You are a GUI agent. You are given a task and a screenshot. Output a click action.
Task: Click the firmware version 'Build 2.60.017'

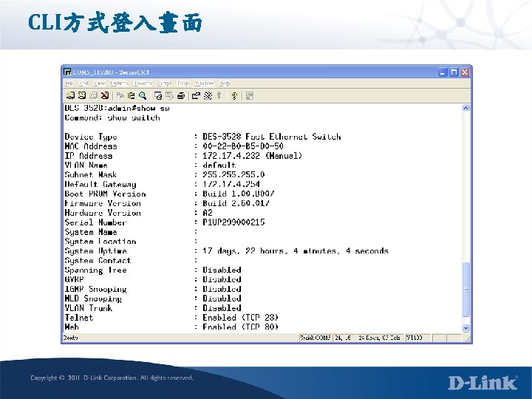click(x=236, y=203)
